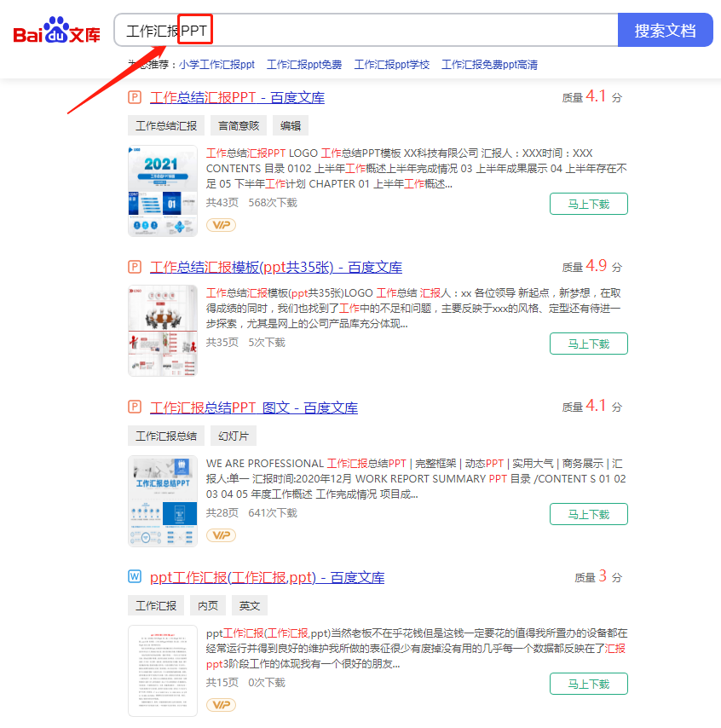
Task: Click the text 568次下载
Action: click(273, 202)
